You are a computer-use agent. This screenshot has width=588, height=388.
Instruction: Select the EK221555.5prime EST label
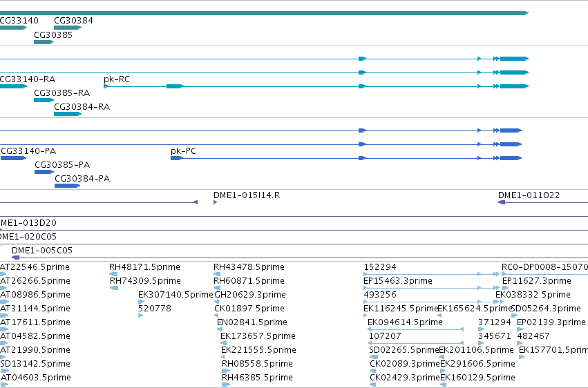[258, 350]
